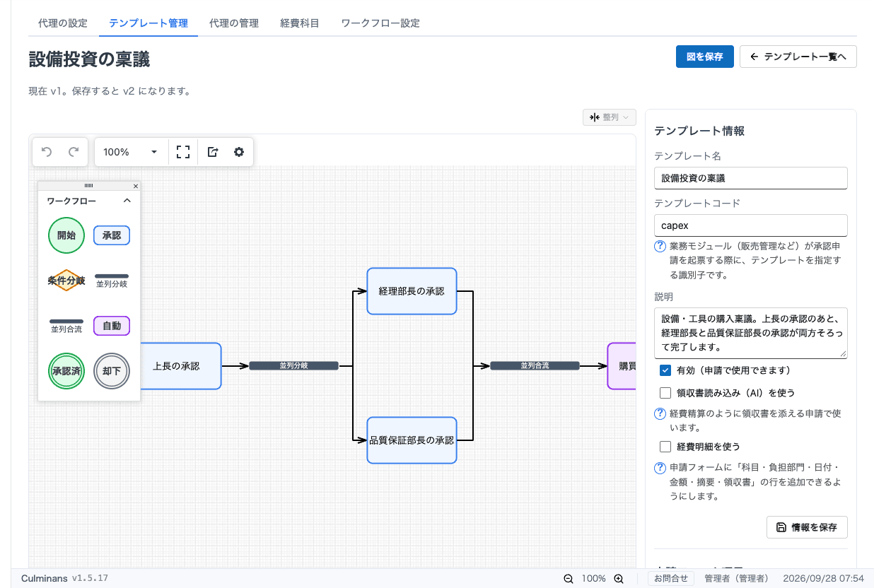Click the 設備投資の稟議 page heading
This screenshot has height=588, width=874.
pos(89,59)
